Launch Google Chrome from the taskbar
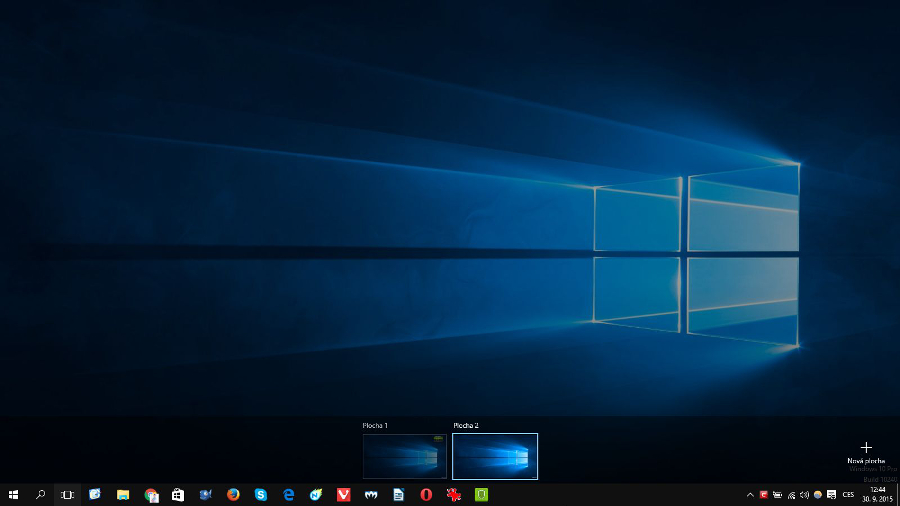The width and height of the screenshot is (900, 506). pos(151,494)
